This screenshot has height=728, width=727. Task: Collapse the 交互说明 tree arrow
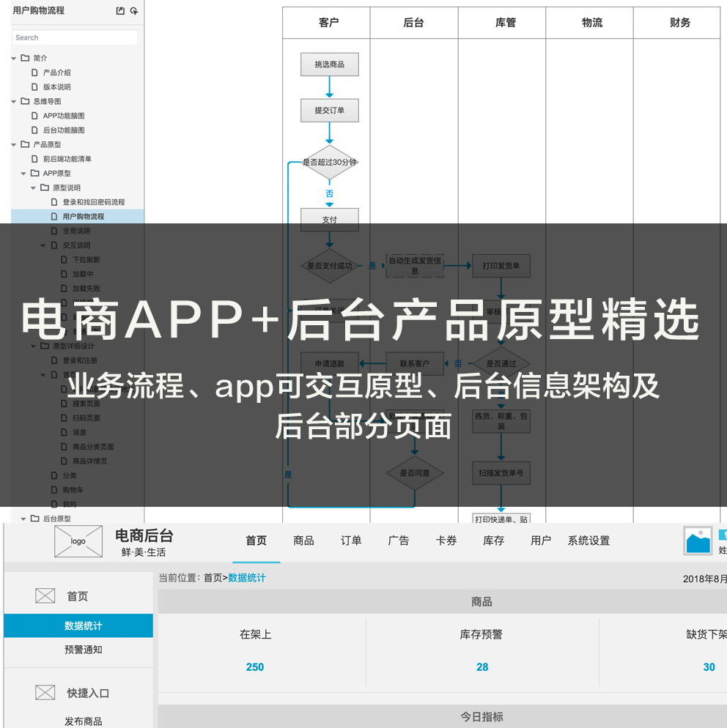coord(43,245)
